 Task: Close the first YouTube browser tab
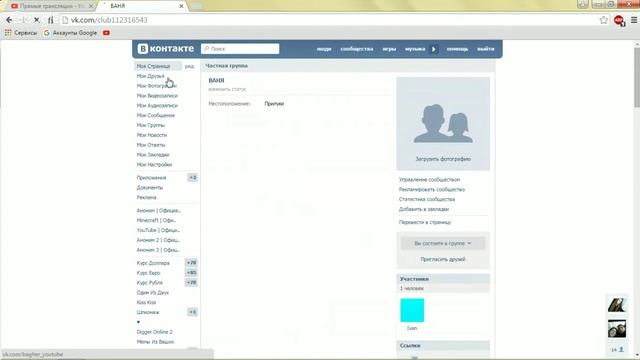[91, 6]
